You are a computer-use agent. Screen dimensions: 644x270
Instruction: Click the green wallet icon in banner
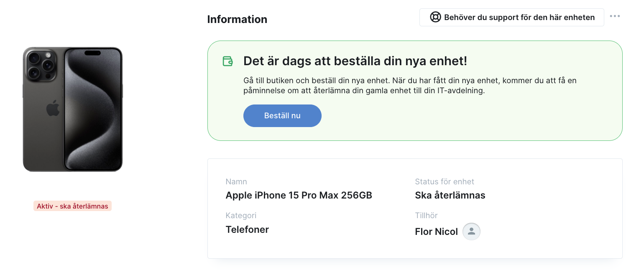227,61
